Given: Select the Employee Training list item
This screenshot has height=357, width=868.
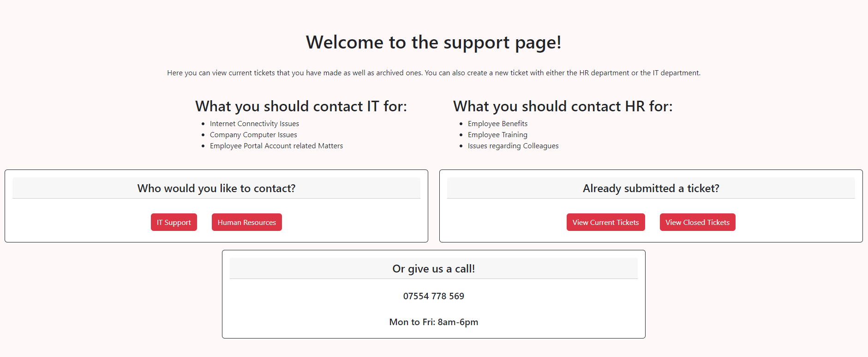Looking at the screenshot, I should (x=497, y=134).
